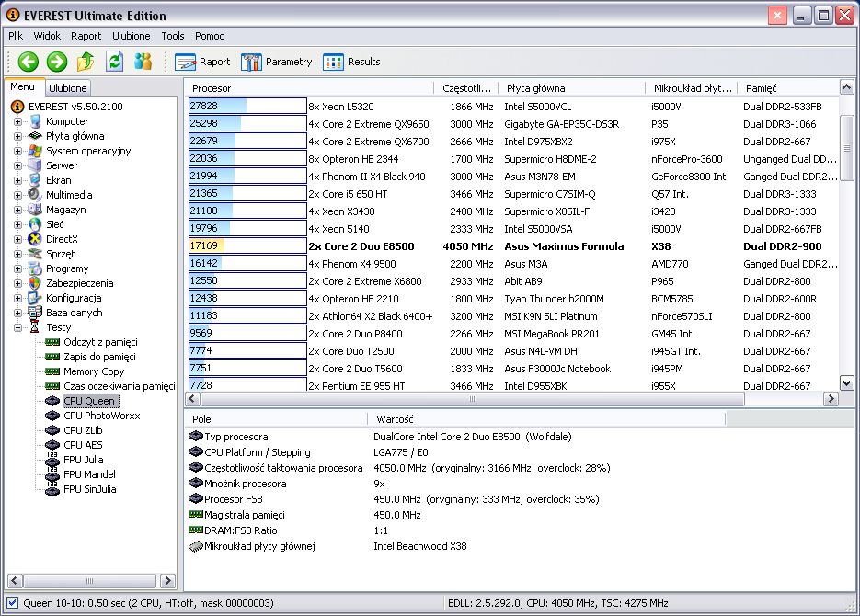Click the Results toolbar button
Viewport: 860px width, 616px height.
[x=351, y=62]
